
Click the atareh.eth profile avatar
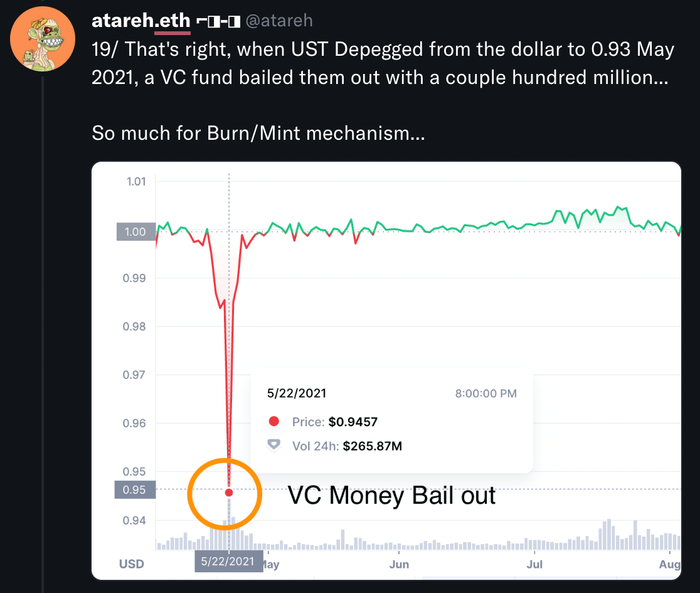click(x=43, y=39)
